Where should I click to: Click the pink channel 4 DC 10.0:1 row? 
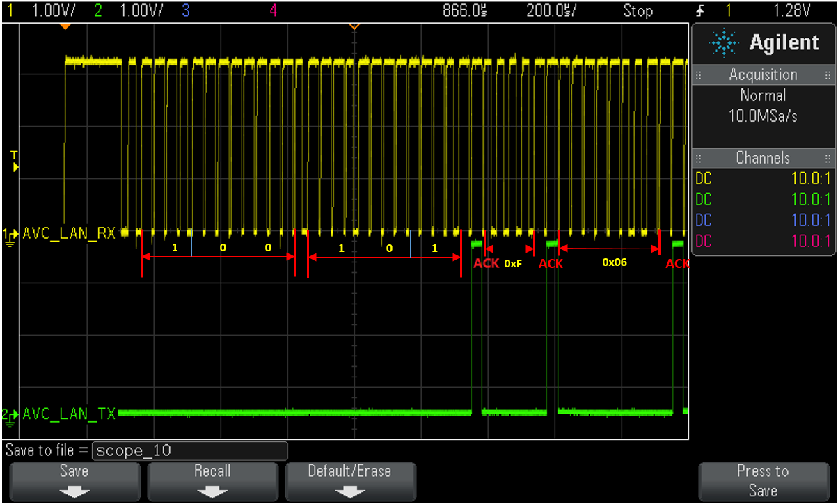[764, 242]
